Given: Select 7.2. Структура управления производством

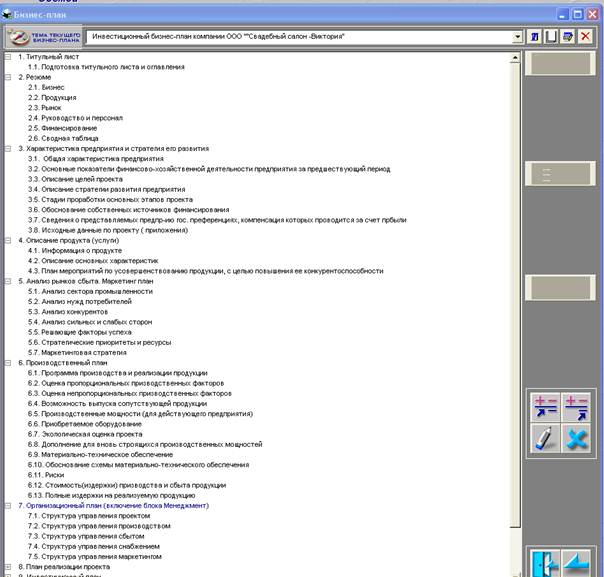Looking at the screenshot, I should click(99, 526).
